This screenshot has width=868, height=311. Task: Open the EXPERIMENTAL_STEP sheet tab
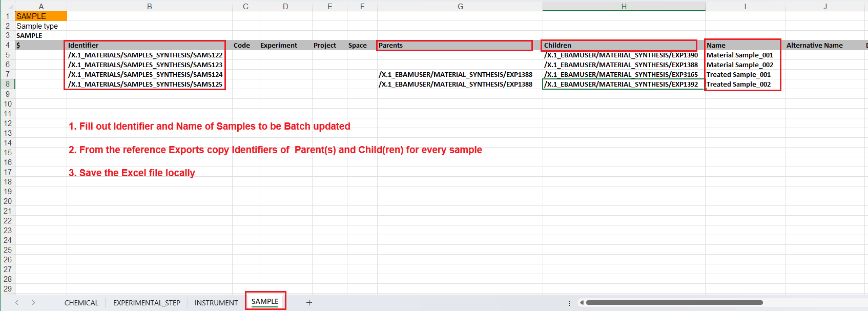[147, 303]
